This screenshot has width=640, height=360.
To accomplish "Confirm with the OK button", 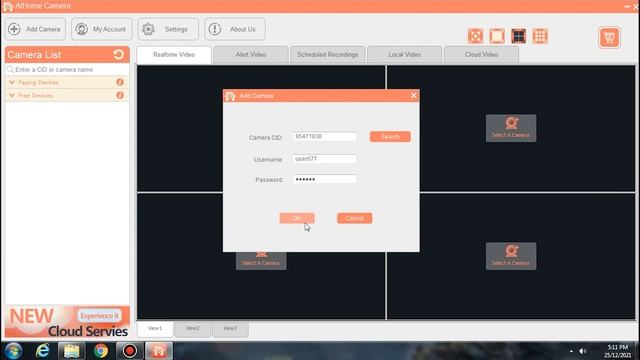I will (x=297, y=218).
